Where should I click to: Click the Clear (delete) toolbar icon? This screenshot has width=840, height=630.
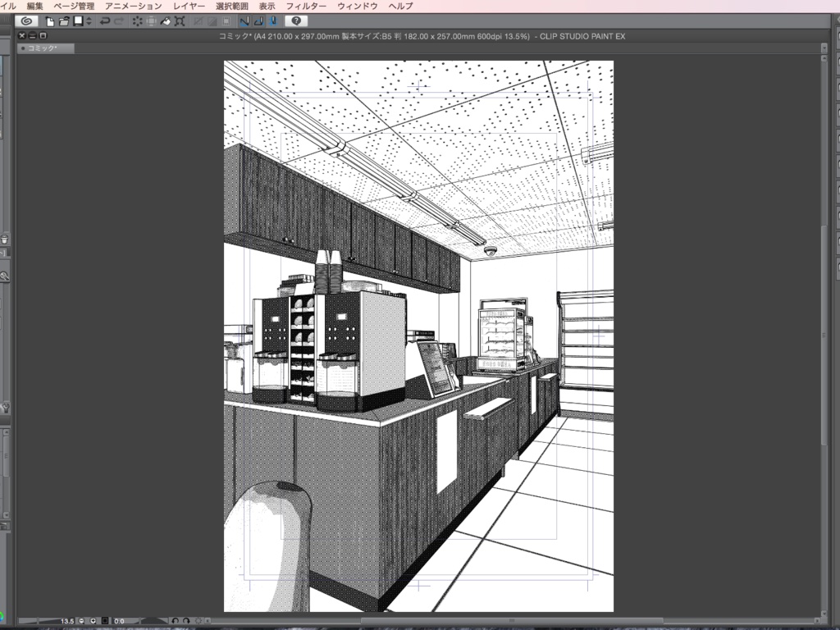coord(138,21)
